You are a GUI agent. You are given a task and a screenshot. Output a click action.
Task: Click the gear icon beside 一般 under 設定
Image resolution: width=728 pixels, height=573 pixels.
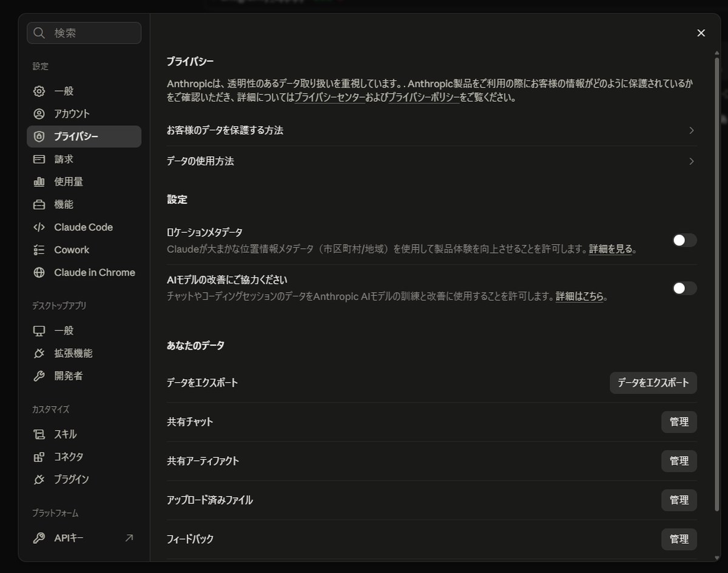click(39, 91)
